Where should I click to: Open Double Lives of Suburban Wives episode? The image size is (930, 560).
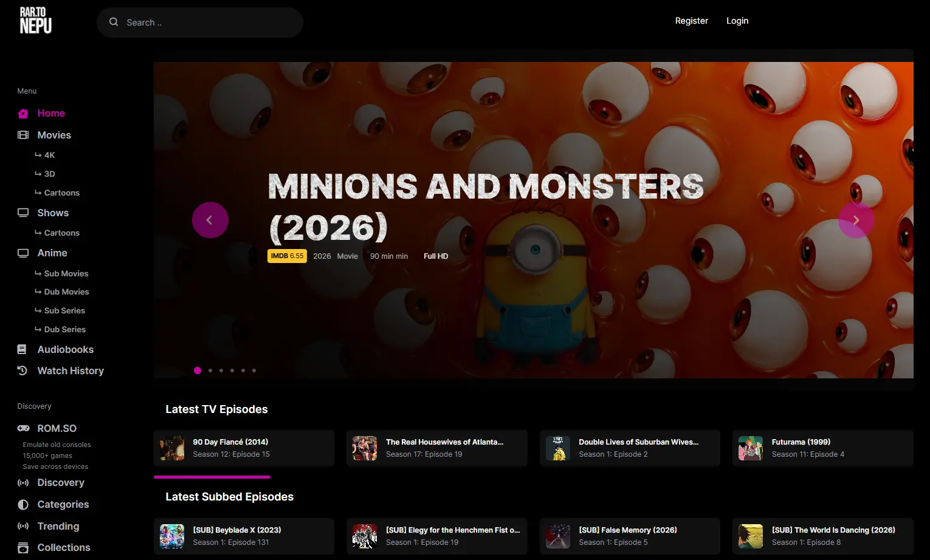(630, 448)
